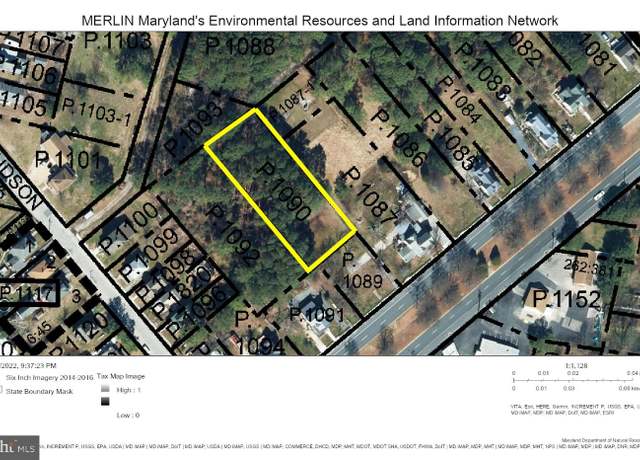Click the High : 1 legend text
Viewport: 640px width, 460px height.
(129, 390)
